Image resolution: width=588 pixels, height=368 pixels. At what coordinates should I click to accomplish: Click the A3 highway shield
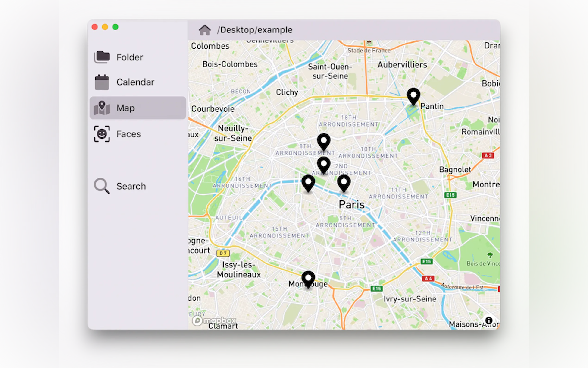click(x=488, y=155)
